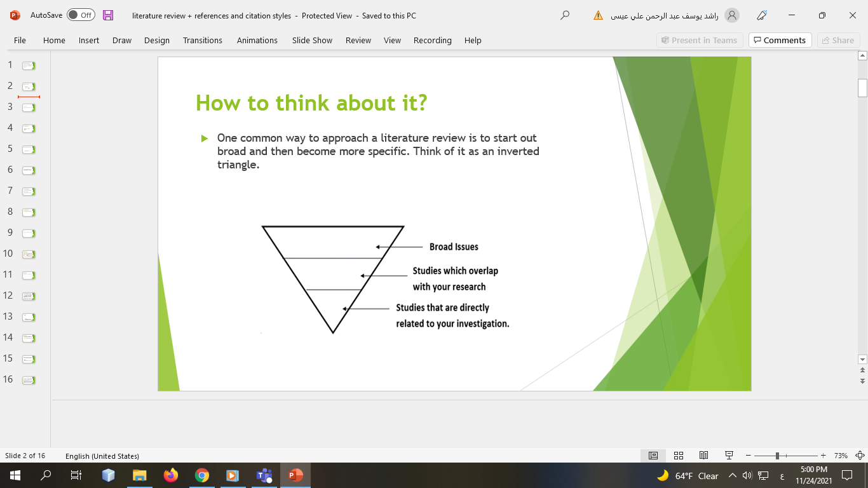Select slide 3 thumbnail

(x=29, y=107)
